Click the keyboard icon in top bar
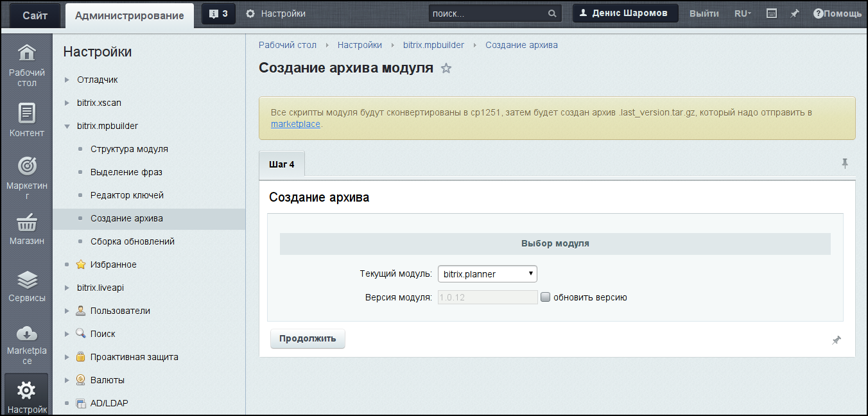 772,13
